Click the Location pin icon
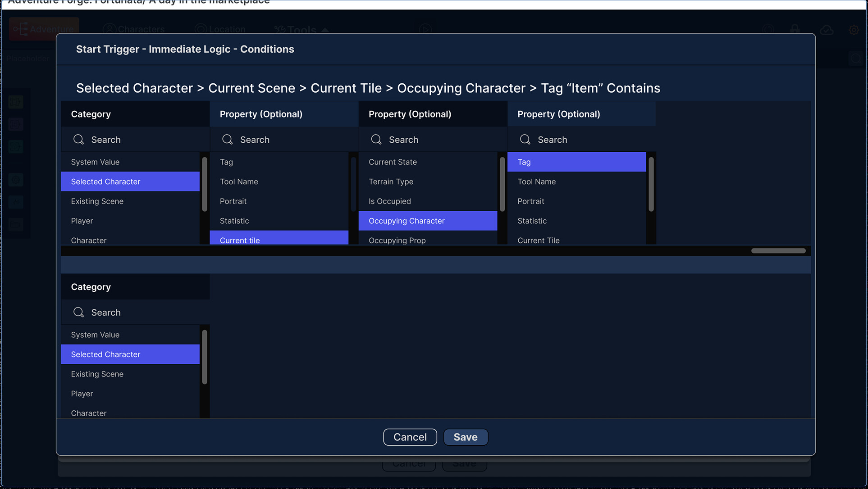Image resolution: width=868 pixels, height=489 pixels. [200, 29]
